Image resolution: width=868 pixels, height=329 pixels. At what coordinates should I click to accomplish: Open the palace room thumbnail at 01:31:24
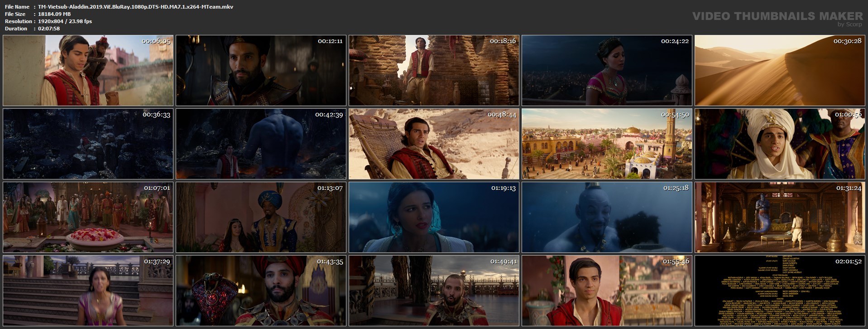tap(780, 217)
